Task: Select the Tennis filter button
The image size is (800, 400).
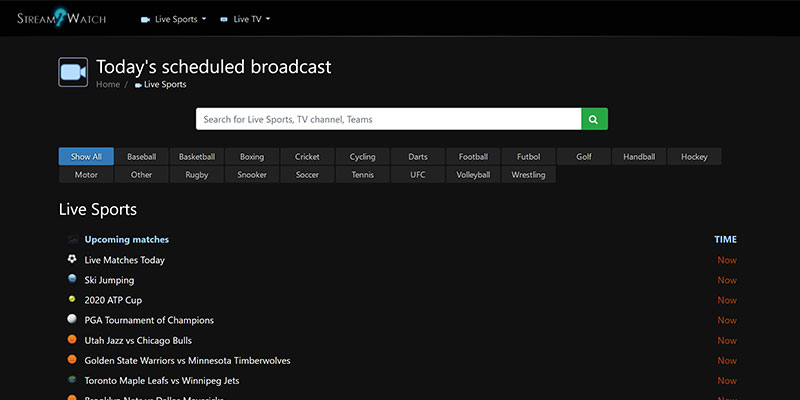Action: click(x=362, y=175)
